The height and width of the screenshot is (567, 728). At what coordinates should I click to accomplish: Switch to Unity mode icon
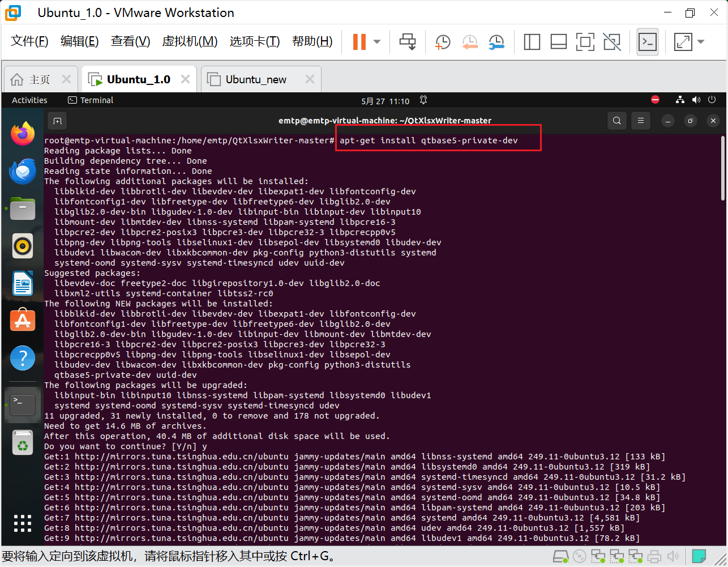click(612, 41)
